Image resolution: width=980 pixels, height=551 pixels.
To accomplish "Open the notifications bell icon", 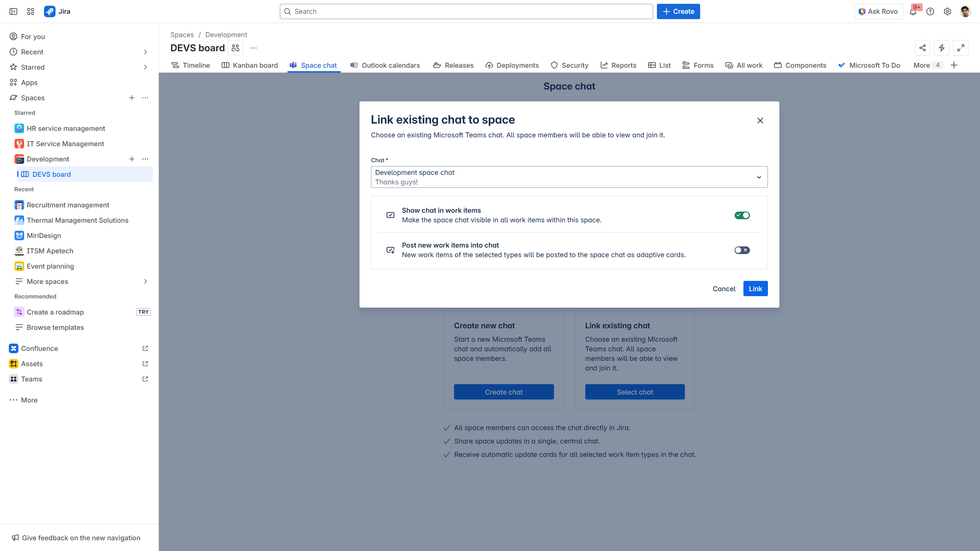I will [913, 11].
